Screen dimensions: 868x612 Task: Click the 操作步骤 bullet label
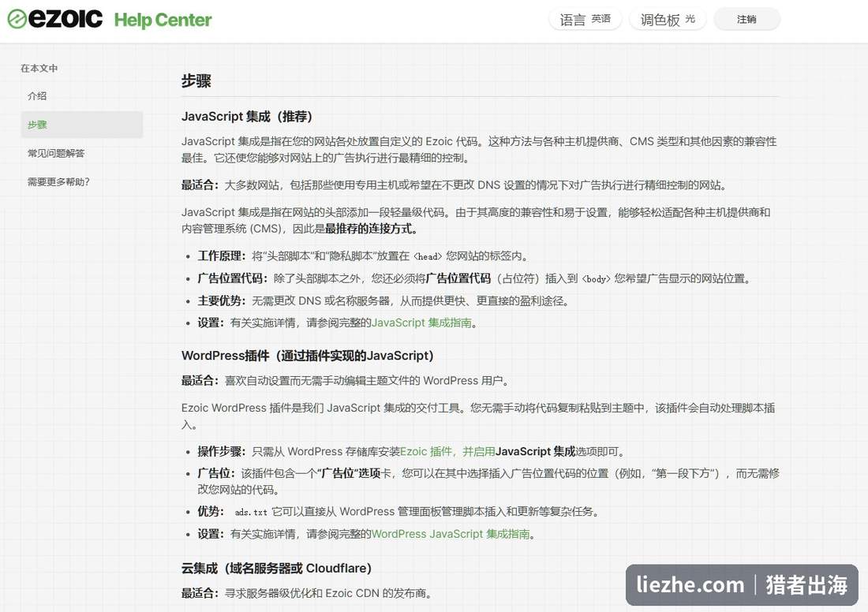222,452
